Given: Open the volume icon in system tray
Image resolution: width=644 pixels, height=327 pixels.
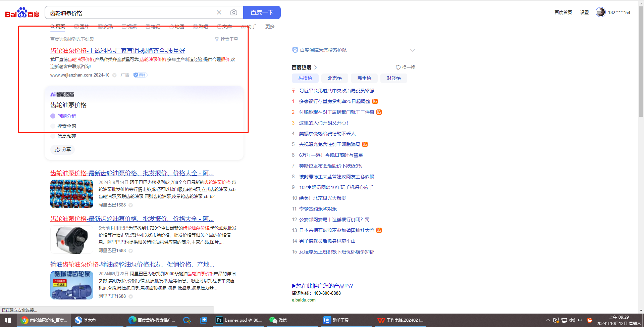Looking at the screenshot, I should (x=572, y=320).
